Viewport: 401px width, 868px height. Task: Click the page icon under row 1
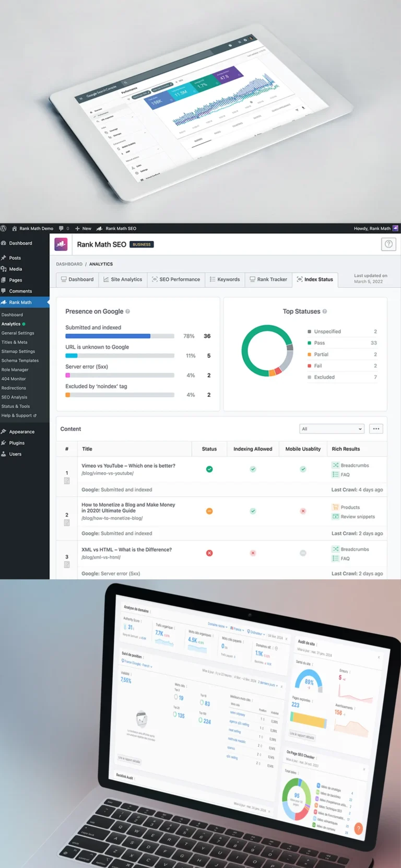click(x=67, y=480)
